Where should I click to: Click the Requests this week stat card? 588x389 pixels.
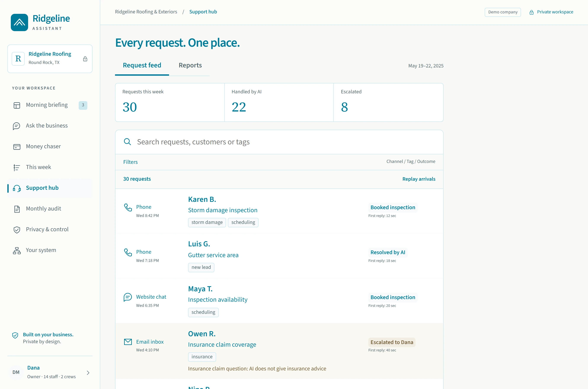(x=170, y=102)
